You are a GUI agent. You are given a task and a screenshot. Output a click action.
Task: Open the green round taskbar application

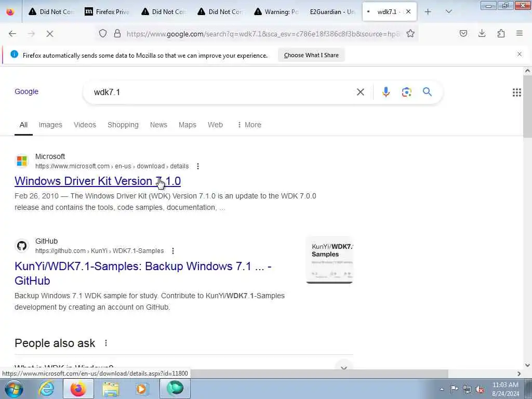pyautogui.click(x=175, y=389)
